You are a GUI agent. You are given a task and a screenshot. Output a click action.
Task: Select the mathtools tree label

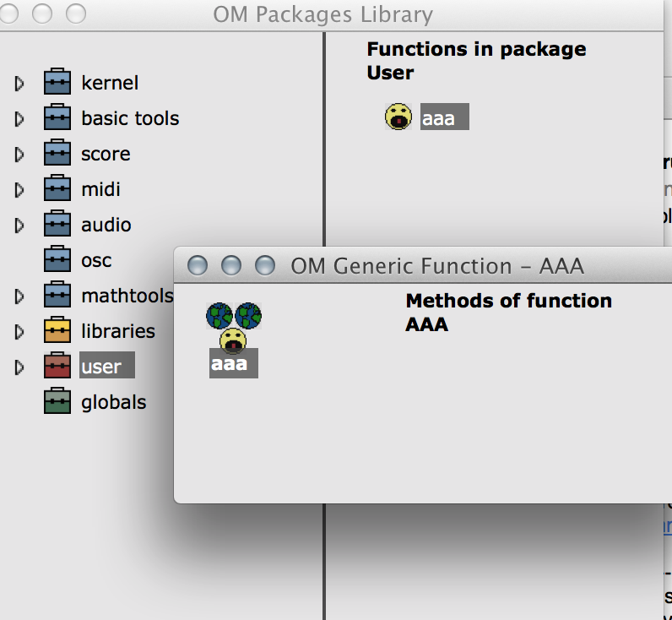coord(127,296)
